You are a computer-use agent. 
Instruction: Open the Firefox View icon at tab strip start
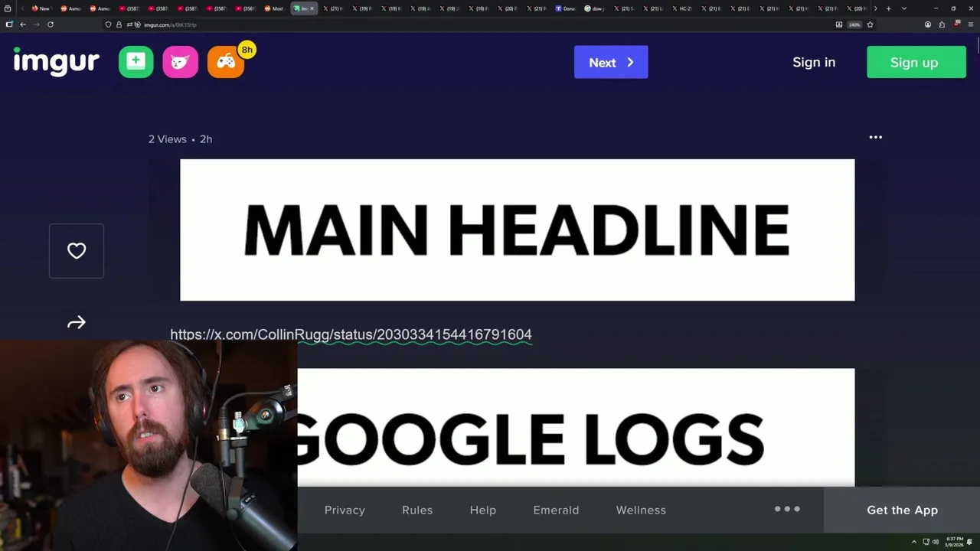(8, 8)
